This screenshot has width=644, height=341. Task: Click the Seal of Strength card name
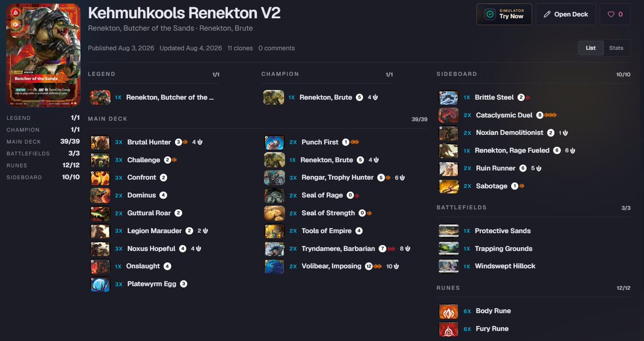tap(328, 213)
